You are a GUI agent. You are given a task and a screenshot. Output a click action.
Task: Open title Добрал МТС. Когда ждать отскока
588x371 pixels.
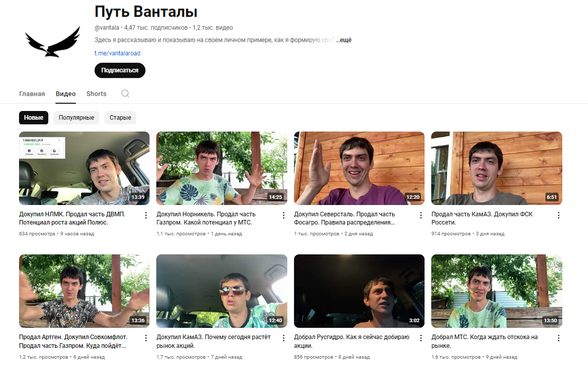pyautogui.click(x=485, y=341)
